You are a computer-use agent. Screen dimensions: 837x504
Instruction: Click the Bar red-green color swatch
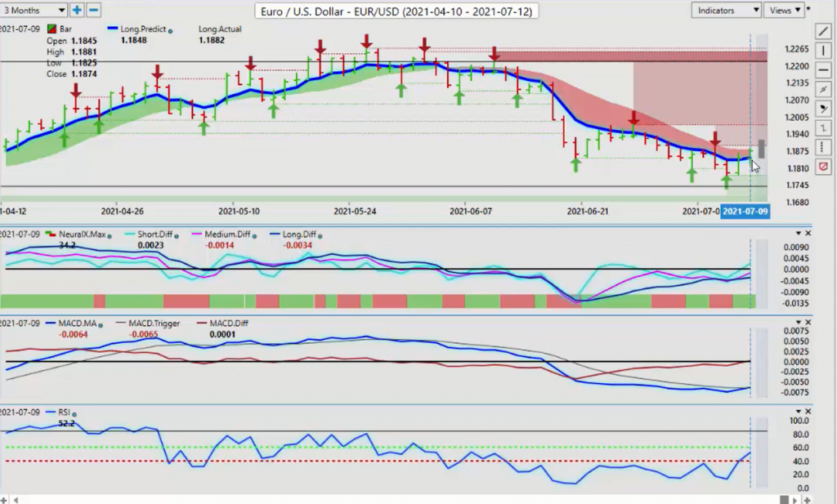(x=51, y=29)
